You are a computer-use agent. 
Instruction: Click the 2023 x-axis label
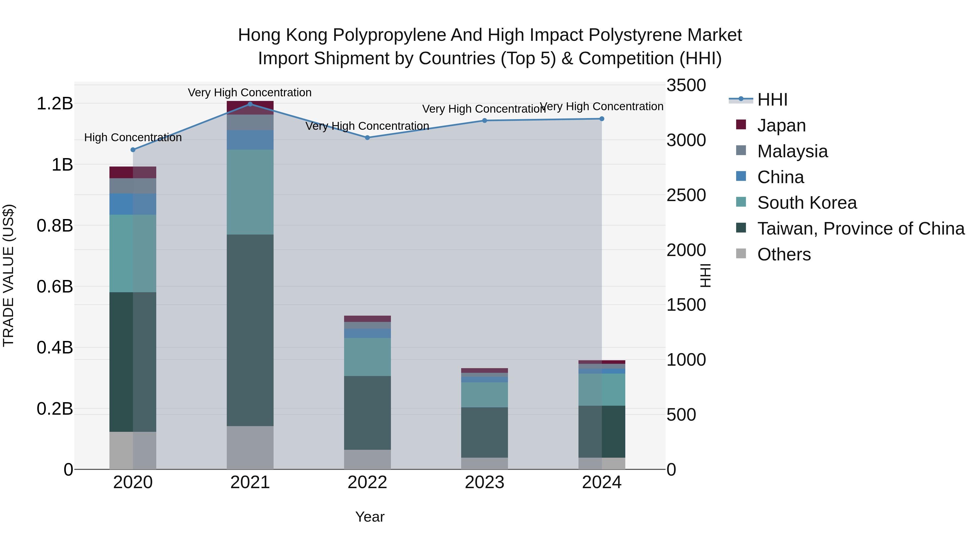click(485, 482)
